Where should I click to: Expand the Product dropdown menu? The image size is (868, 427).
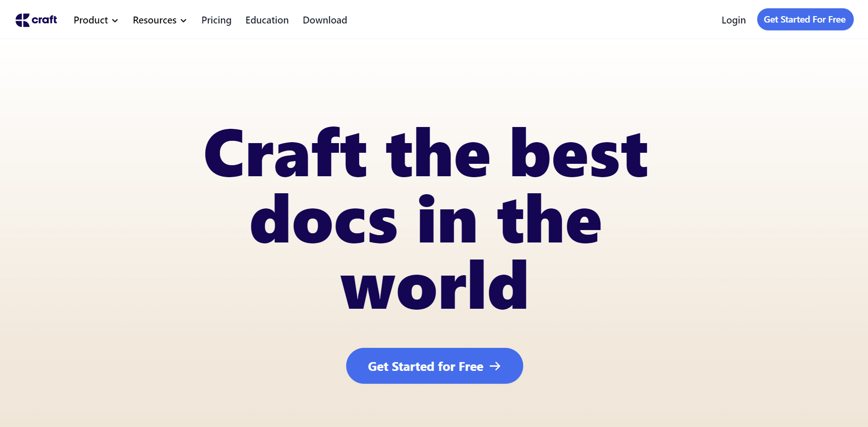coord(96,20)
